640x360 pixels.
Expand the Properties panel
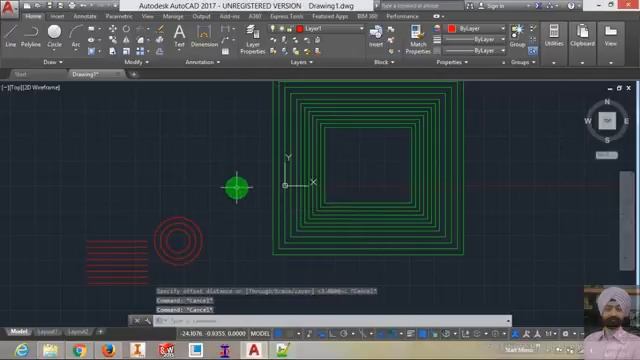(x=452, y=62)
